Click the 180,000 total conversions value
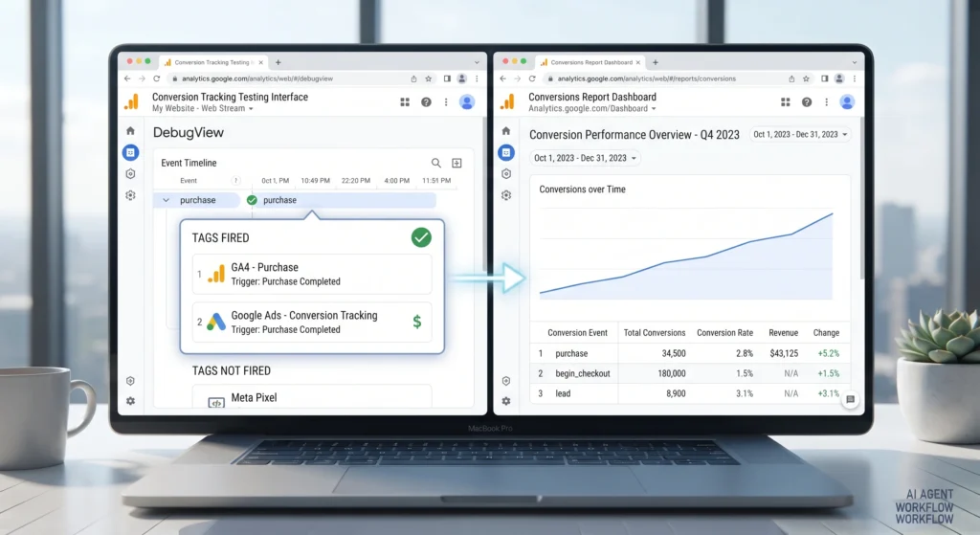980x535 pixels. pyautogui.click(x=671, y=373)
